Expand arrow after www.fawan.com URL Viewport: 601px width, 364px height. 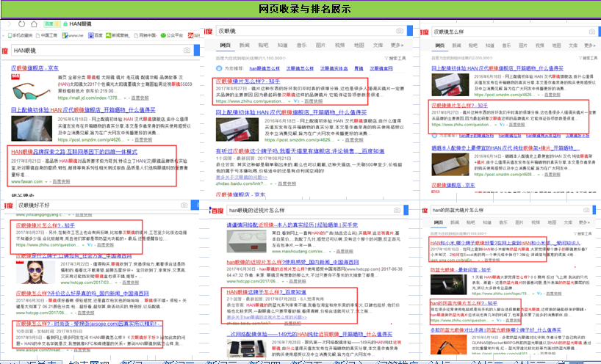(x=46, y=182)
